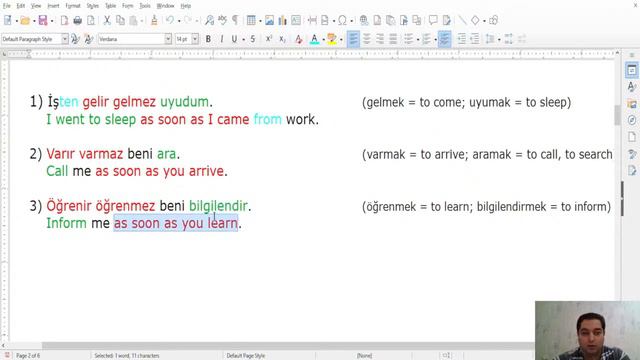Open the Help menu
This screenshot has height=360, width=640.
pos(186,6)
